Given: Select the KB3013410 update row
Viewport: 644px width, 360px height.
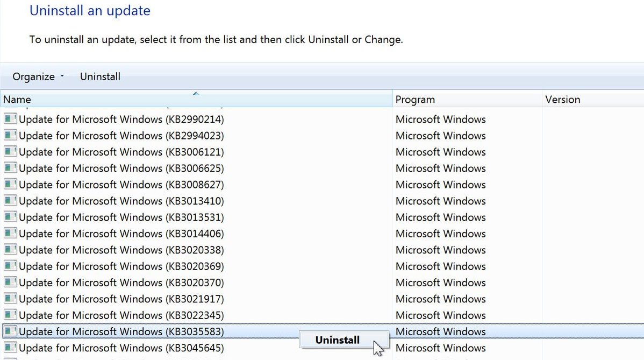Looking at the screenshot, I should (121, 201).
